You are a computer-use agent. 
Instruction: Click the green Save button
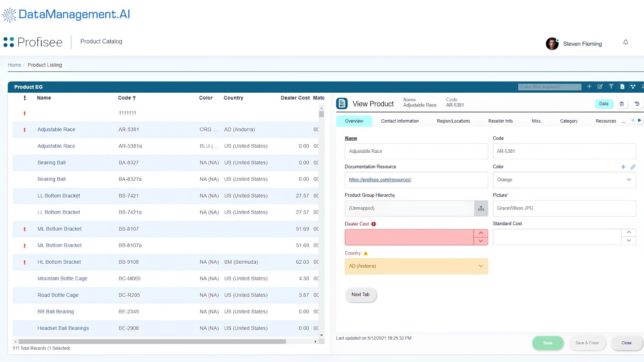click(547, 343)
